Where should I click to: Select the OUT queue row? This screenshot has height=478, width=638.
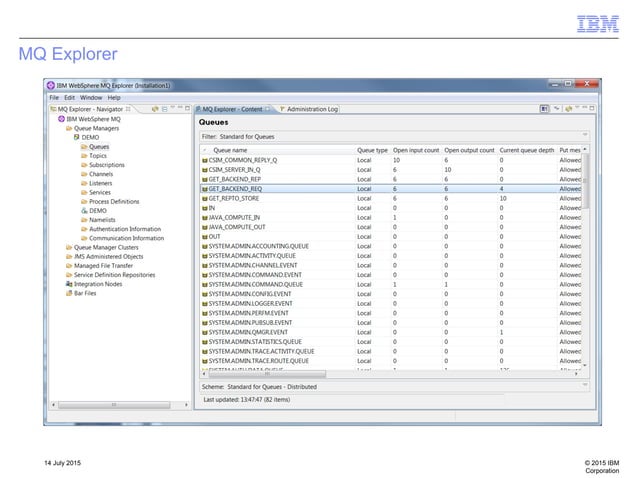[x=391, y=237]
